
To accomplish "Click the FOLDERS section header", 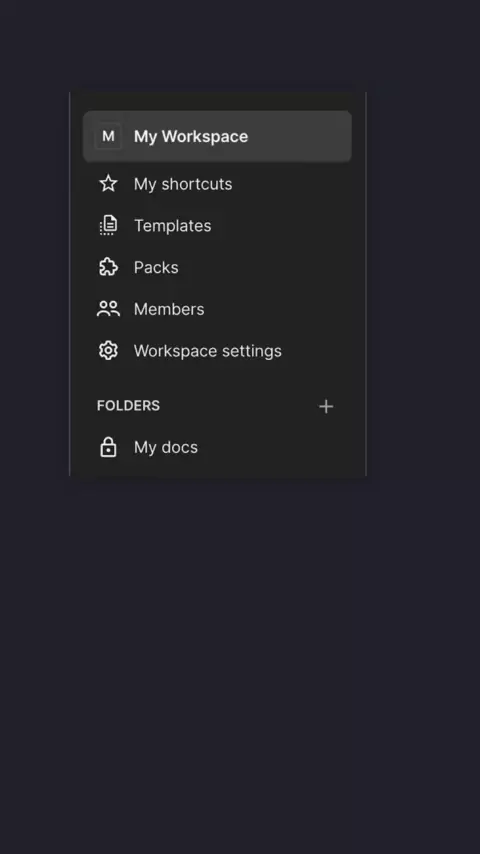I will coord(129,406).
